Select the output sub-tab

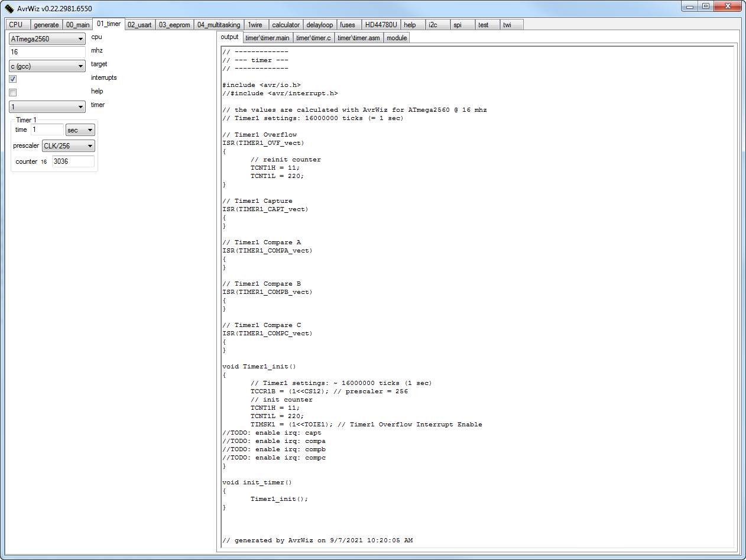coord(229,37)
